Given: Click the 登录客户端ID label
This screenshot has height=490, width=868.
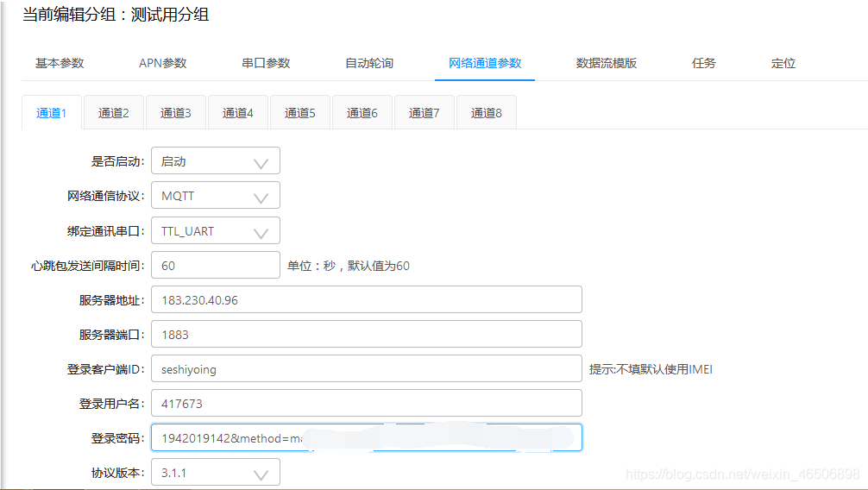Looking at the screenshot, I should 106,369.
